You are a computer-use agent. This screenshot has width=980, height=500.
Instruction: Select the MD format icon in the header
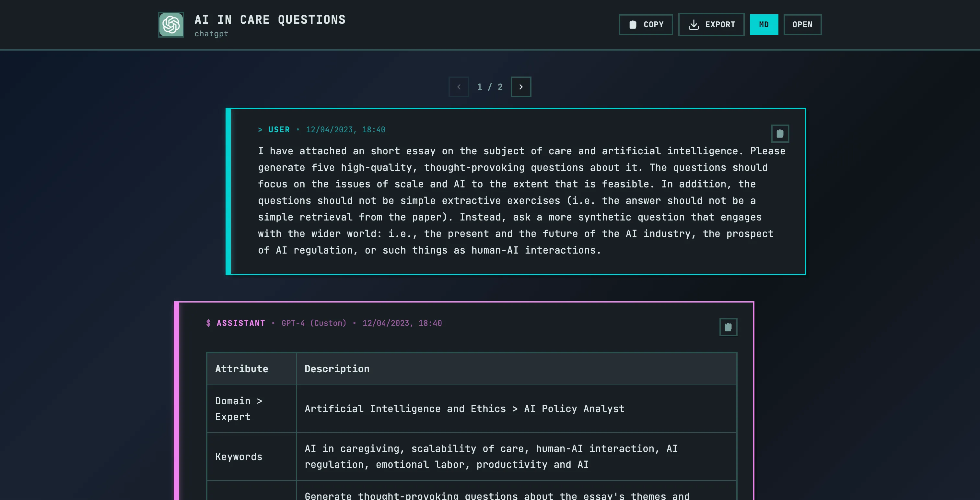pos(764,24)
